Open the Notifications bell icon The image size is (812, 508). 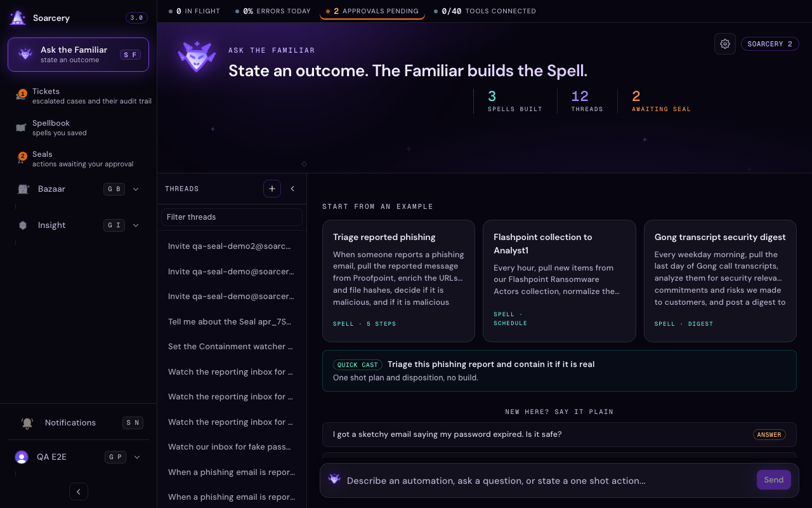pyautogui.click(x=27, y=423)
